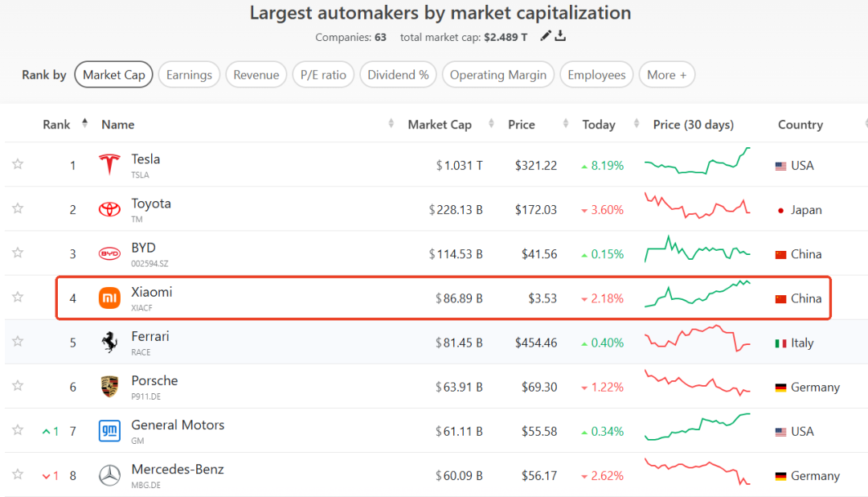Click Porsche ticker P911.DE

click(146, 396)
